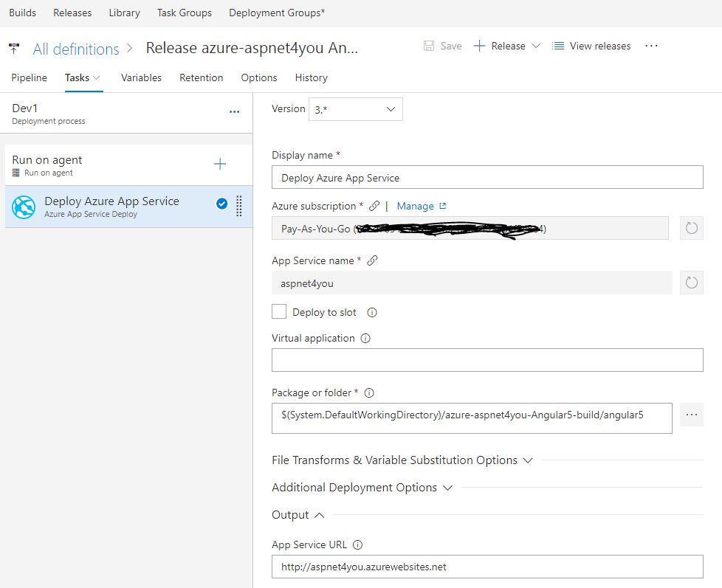Viewport: 722px width, 588px height.
Task: Open the Azure subscription Pay-As-You-Go dropdown
Action: [x=470, y=228]
